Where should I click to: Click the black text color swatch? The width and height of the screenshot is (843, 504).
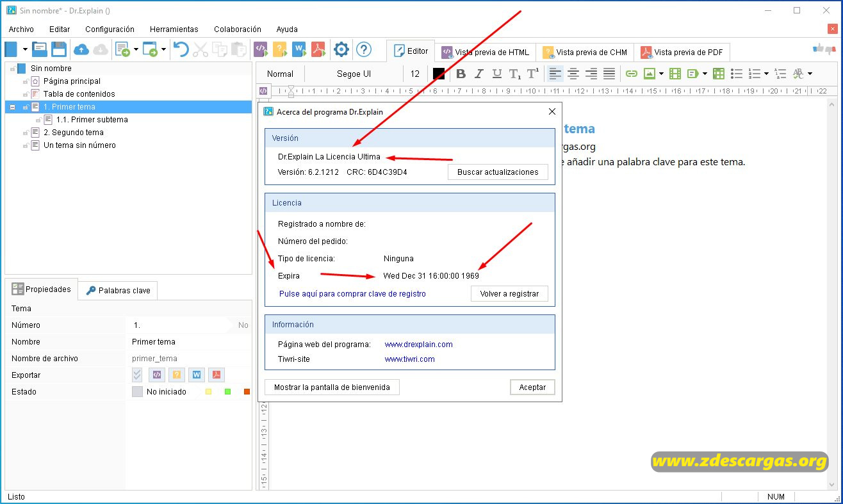click(x=439, y=74)
